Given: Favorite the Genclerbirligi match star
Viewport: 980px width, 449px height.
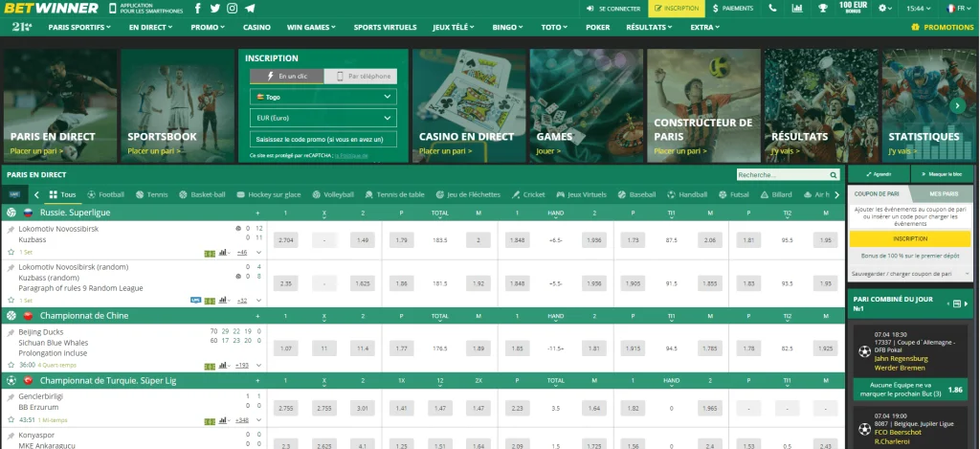Looking at the screenshot, I should tap(11, 420).
